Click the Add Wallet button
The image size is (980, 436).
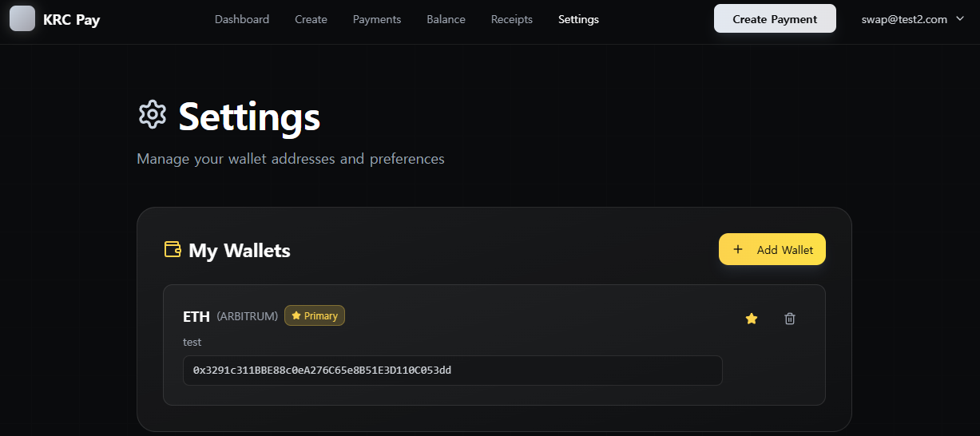click(772, 249)
